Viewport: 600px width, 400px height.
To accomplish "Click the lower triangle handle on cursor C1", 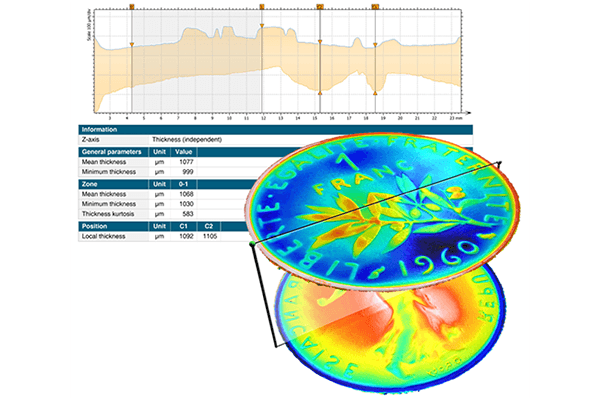I will click(375, 93).
